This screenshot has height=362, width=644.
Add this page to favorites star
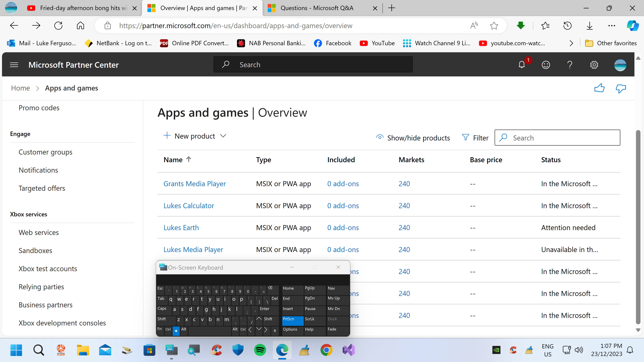494,25
